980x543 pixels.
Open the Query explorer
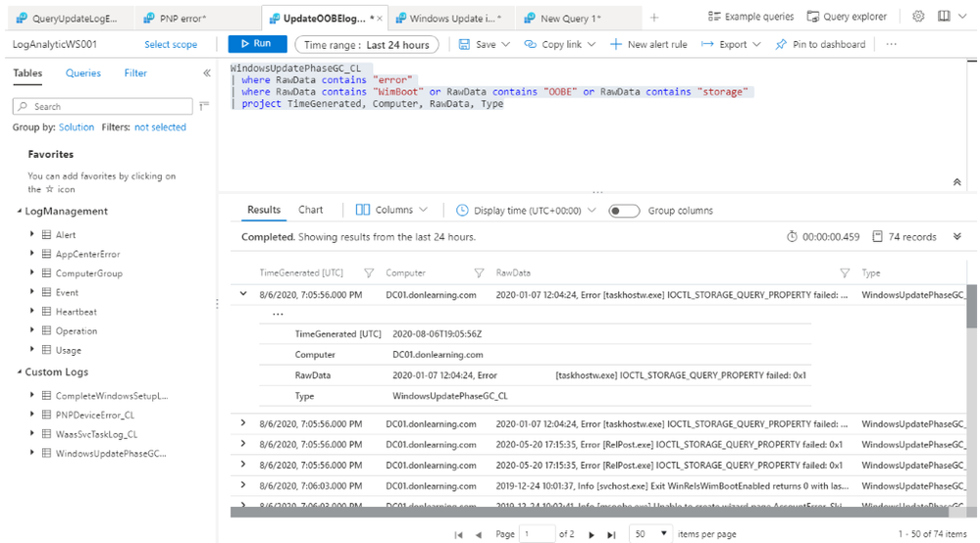coord(847,17)
